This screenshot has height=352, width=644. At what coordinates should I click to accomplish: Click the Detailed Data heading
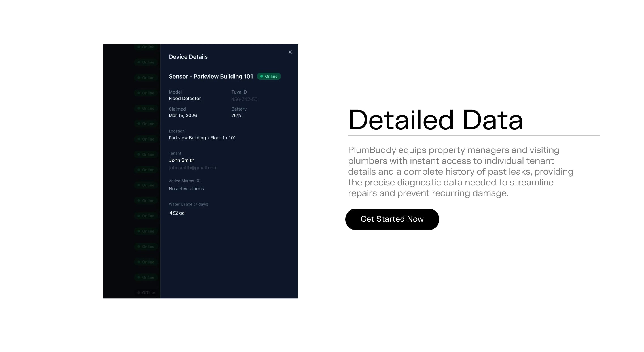(x=435, y=120)
